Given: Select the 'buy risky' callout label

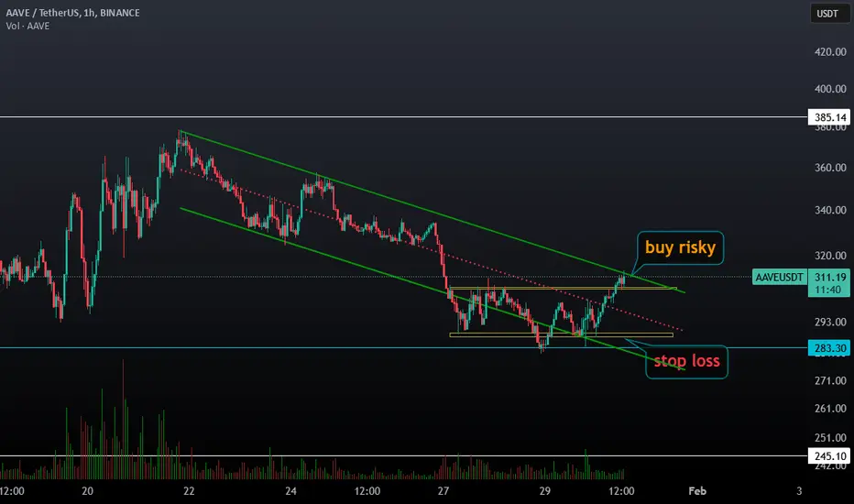Looking at the screenshot, I should click(680, 248).
